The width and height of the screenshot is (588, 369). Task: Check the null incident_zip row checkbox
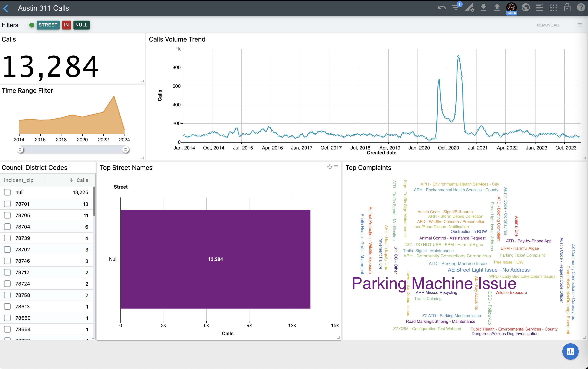[7, 192]
